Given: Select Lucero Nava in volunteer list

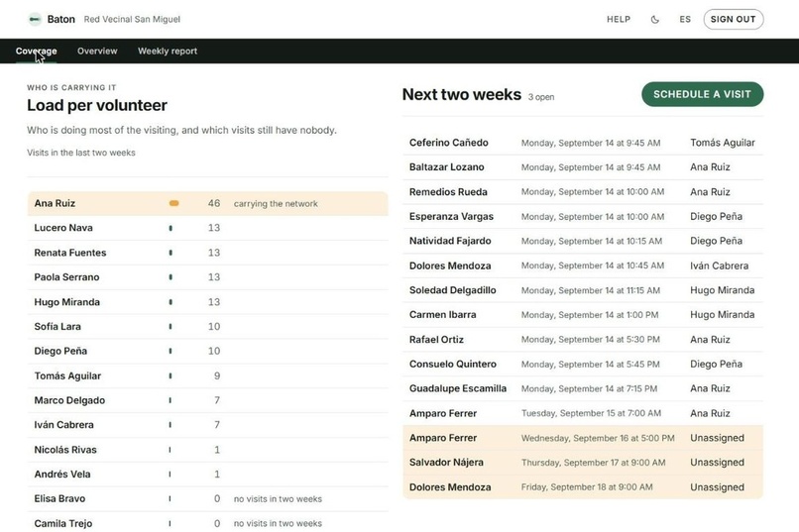Looking at the screenshot, I should pos(207,228).
